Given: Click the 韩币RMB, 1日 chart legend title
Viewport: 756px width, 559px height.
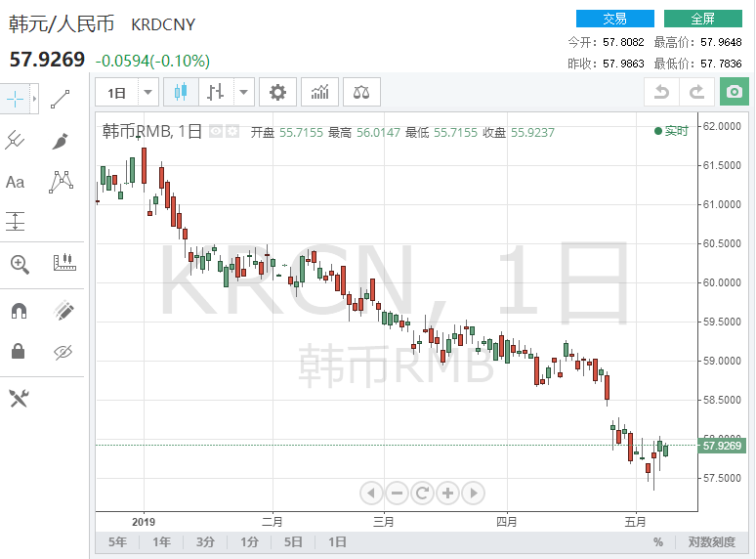Looking at the screenshot, I should [x=151, y=131].
